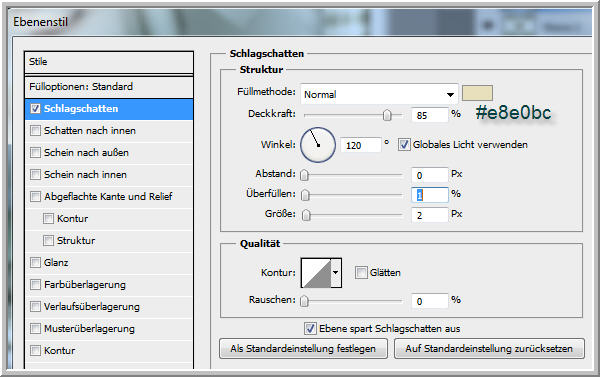
Task: Click the Kontur contour preview thumbnail
Action: pos(316,273)
